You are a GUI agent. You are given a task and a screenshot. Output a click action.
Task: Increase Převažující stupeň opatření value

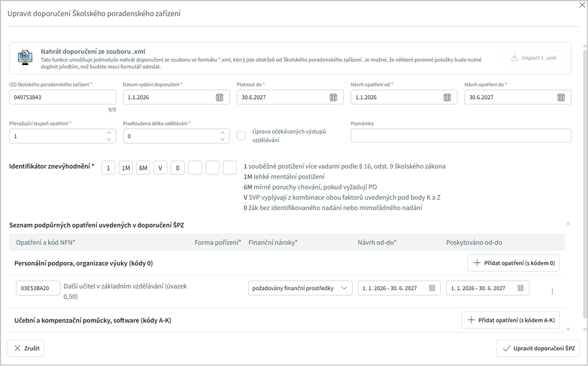click(x=108, y=133)
